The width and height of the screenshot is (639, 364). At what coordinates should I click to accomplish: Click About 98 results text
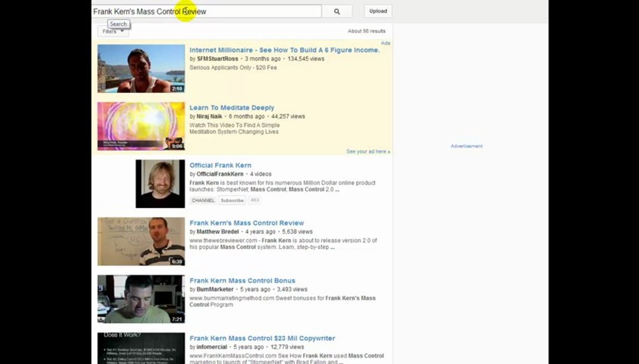[x=366, y=31]
